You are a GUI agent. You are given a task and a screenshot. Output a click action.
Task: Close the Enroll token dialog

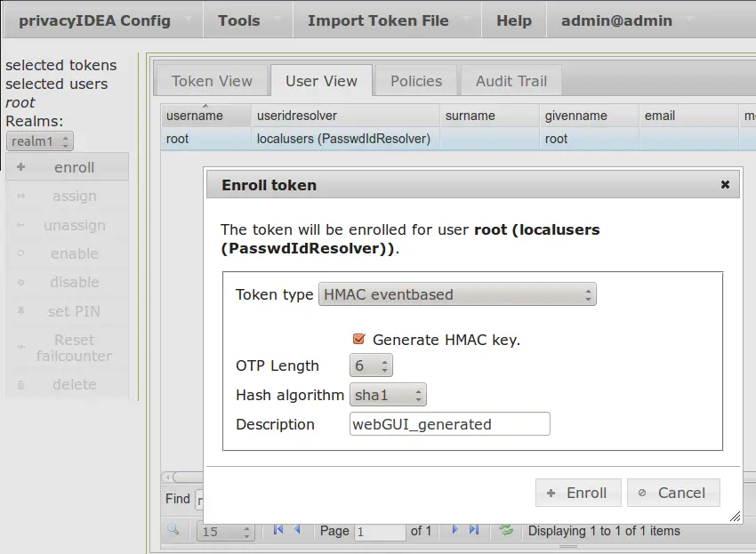pos(725,185)
